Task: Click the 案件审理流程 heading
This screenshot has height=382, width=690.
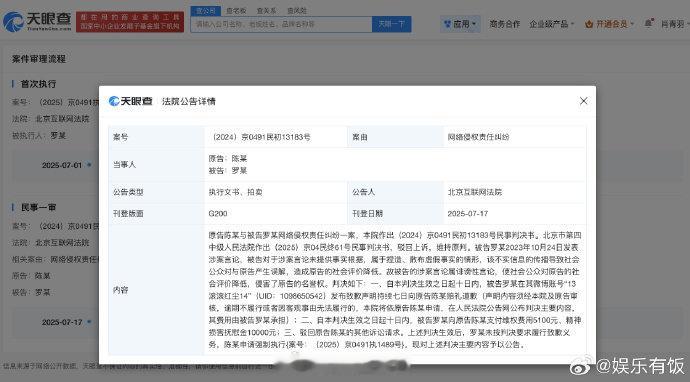Action: tap(39, 59)
